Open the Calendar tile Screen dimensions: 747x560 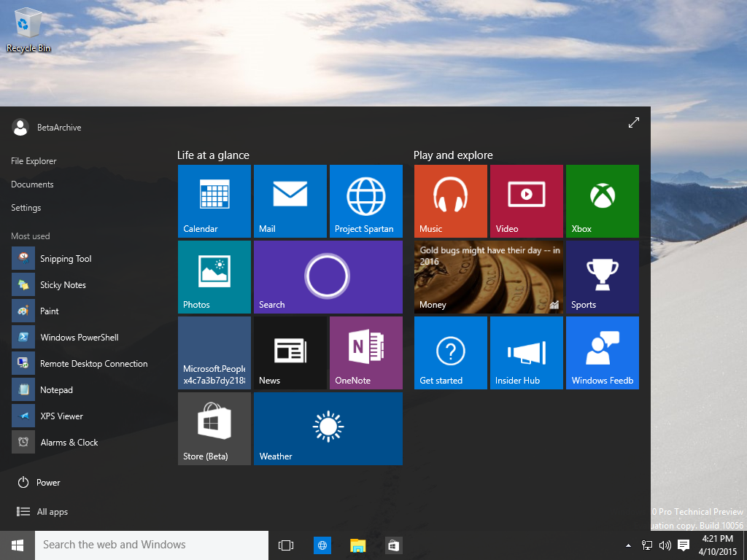[214, 201]
